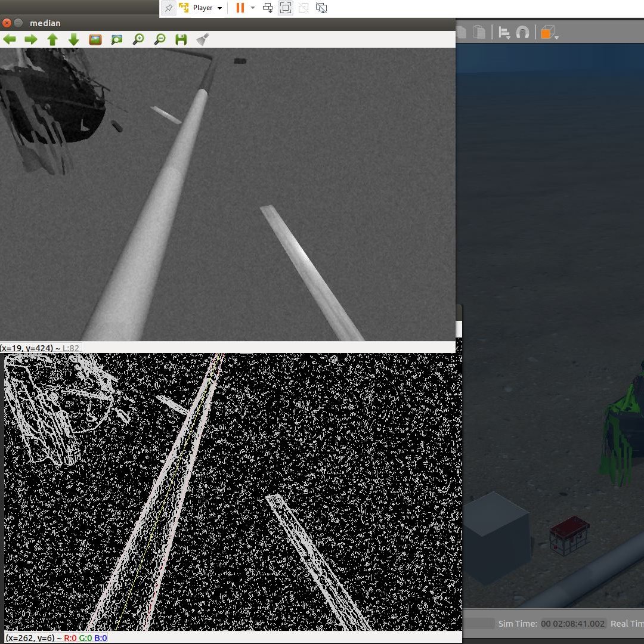Pan the median image right

[31, 39]
